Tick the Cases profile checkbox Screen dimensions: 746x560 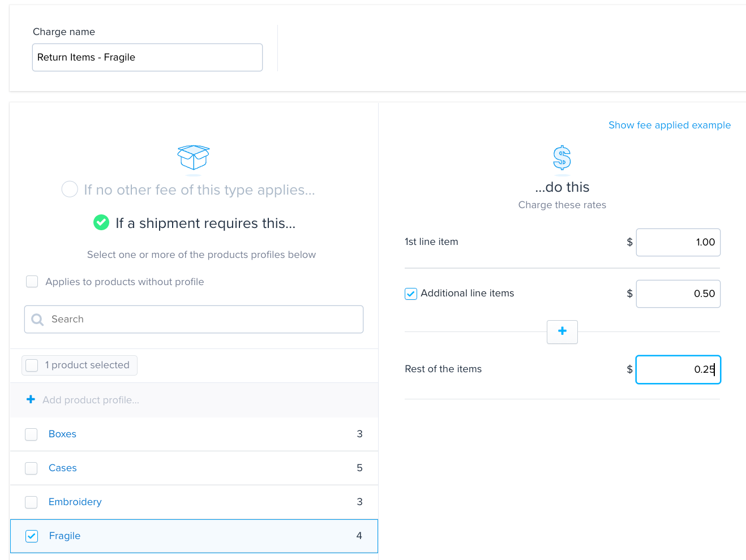coord(31,468)
